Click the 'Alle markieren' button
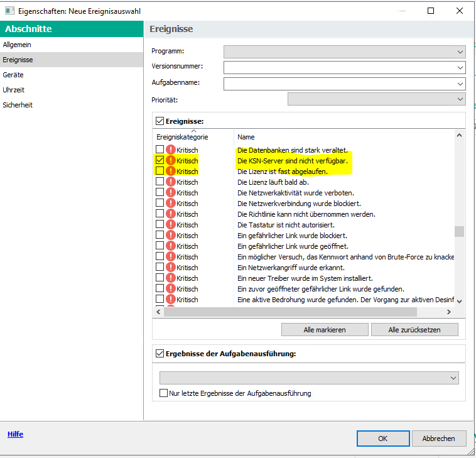The height and width of the screenshot is (458, 476). tap(325, 330)
